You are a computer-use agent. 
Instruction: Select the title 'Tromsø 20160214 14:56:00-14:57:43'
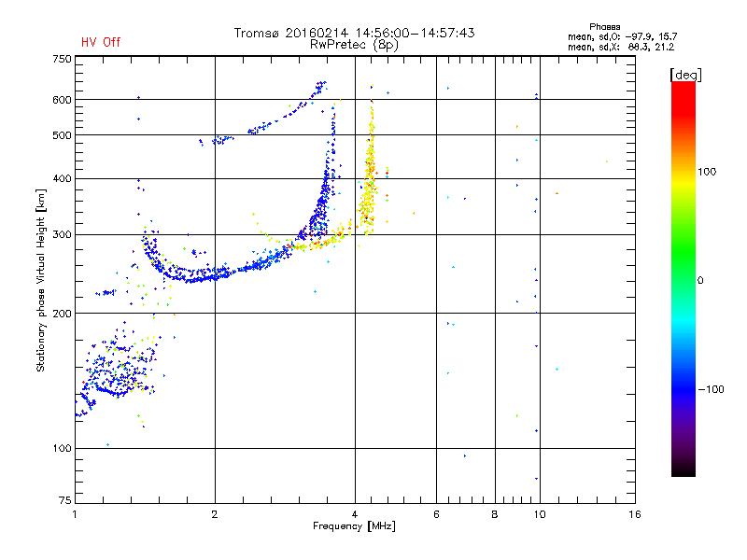[x=354, y=33]
